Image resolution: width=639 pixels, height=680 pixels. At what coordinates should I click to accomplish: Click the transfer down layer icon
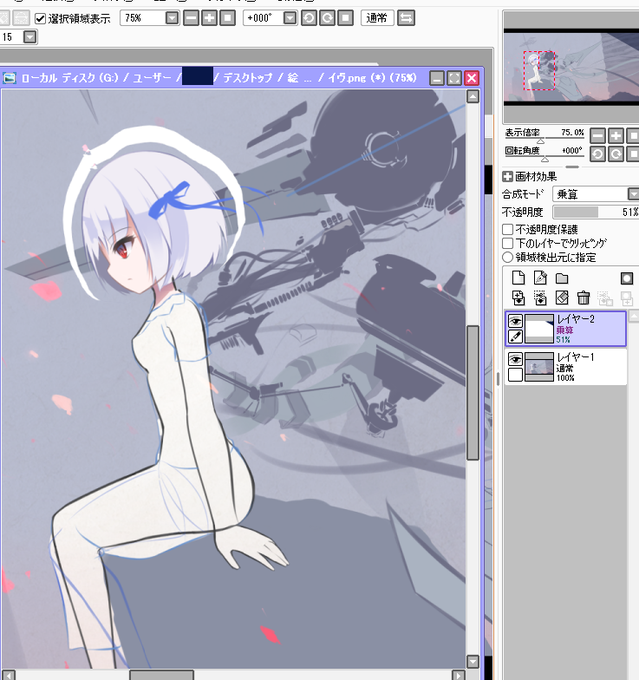pyautogui.click(x=518, y=298)
